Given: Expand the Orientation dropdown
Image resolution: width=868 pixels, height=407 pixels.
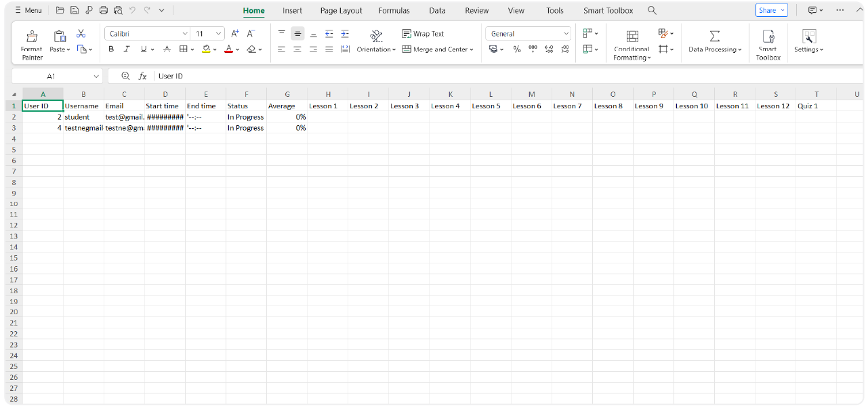Looking at the screenshot, I should pos(392,49).
